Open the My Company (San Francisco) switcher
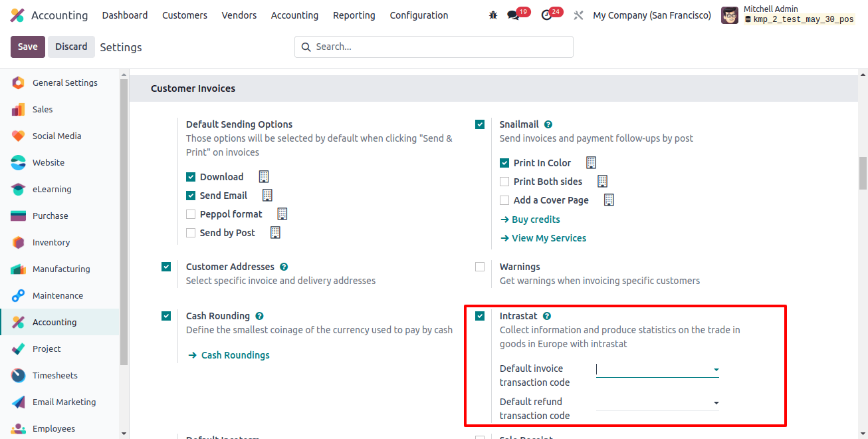This screenshot has width=868, height=439. [652, 15]
